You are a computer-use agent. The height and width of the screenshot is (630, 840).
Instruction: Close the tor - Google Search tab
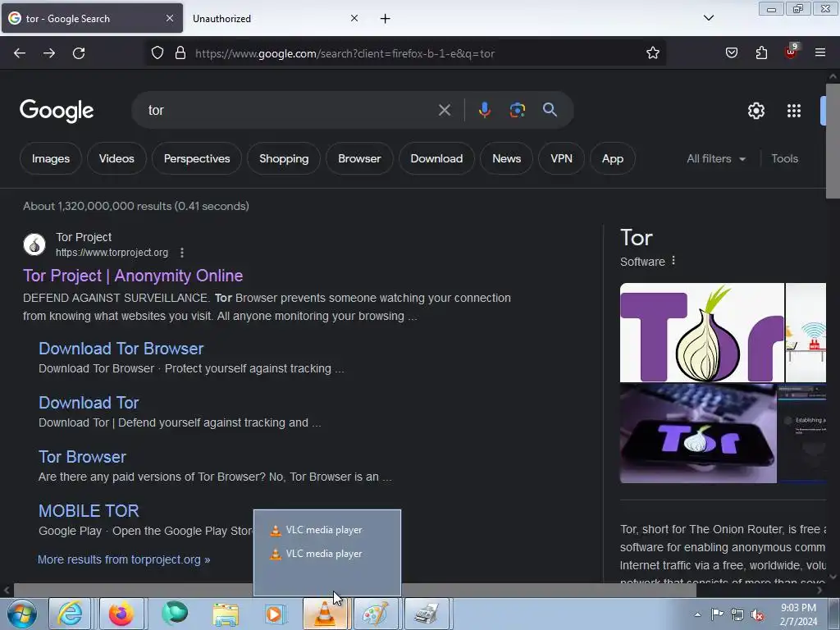pos(170,18)
